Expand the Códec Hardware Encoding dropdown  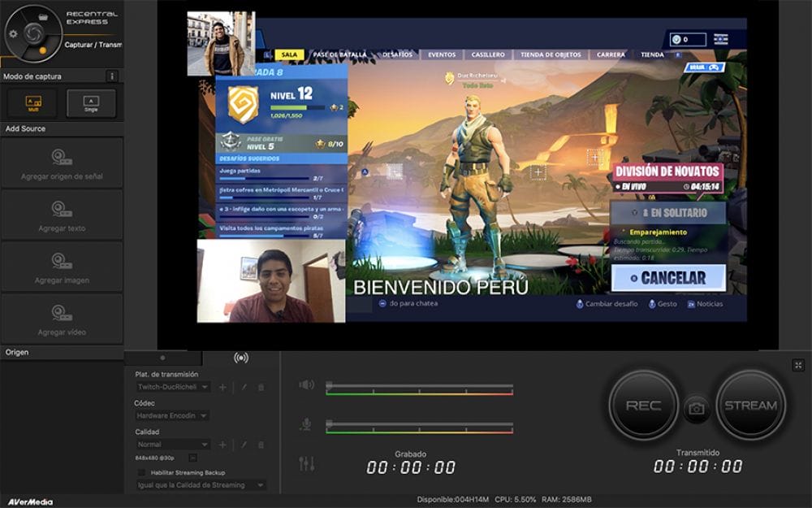click(x=172, y=415)
